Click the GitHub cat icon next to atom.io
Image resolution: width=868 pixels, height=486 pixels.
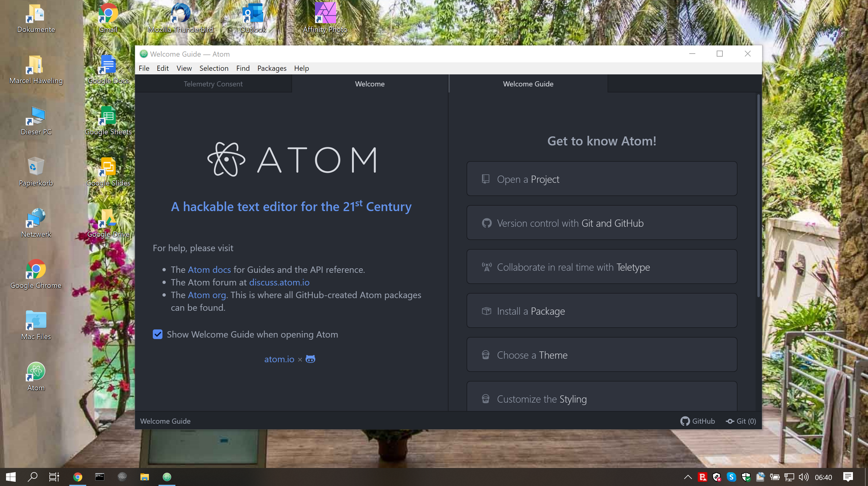coord(310,359)
